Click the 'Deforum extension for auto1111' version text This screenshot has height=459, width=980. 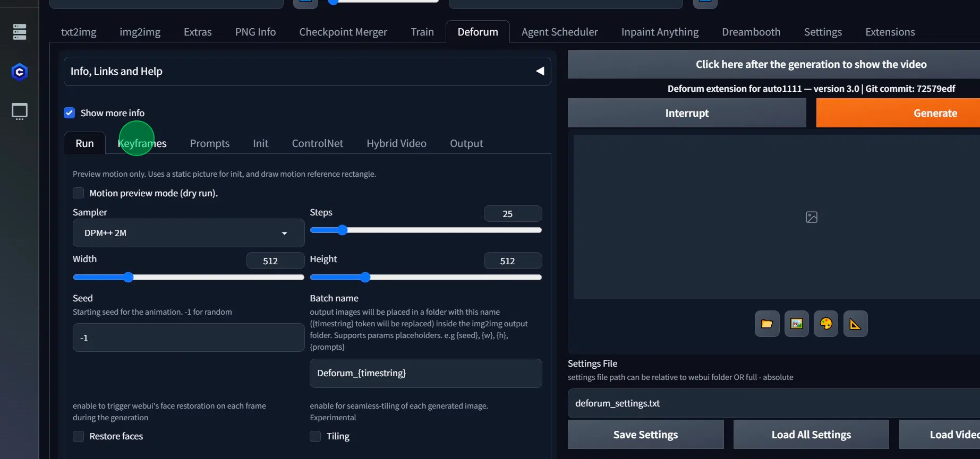(811, 89)
